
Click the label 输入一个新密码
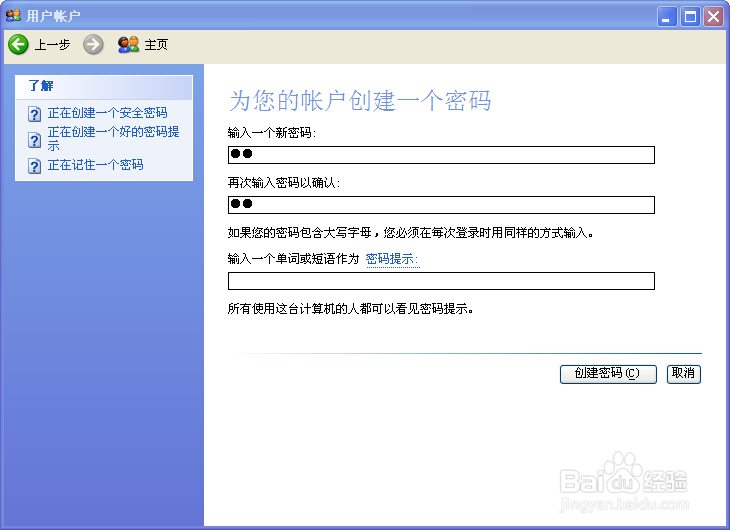[x=271, y=133]
